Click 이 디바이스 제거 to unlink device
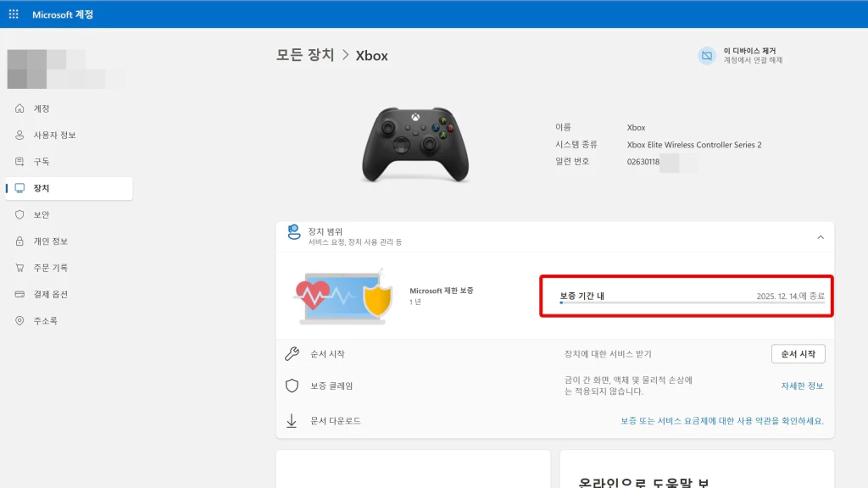Viewport: 868px width, 488px height. pyautogui.click(x=749, y=51)
